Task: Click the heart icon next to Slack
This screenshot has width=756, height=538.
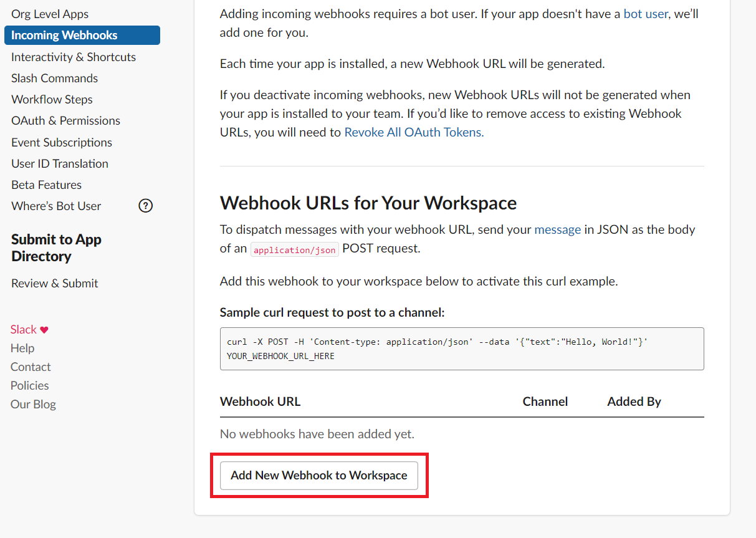Action: [42, 329]
